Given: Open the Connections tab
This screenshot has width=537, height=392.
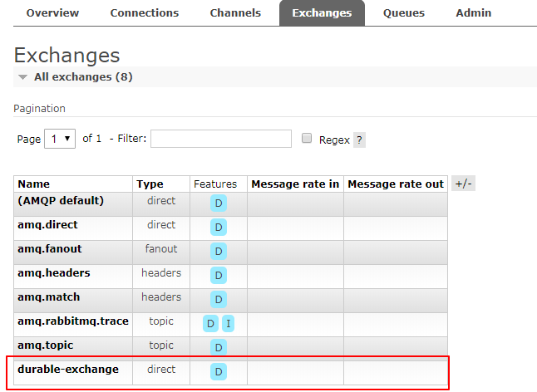Looking at the screenshot, I should 145,13.
